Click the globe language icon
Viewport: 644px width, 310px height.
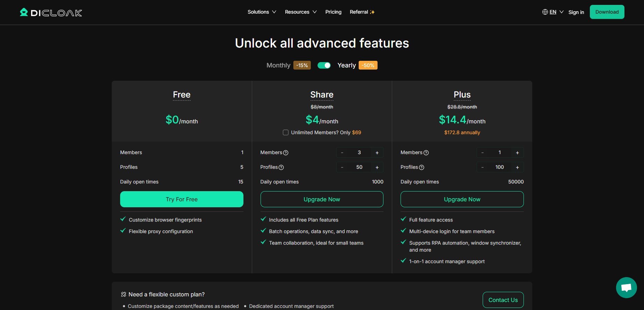545,12
